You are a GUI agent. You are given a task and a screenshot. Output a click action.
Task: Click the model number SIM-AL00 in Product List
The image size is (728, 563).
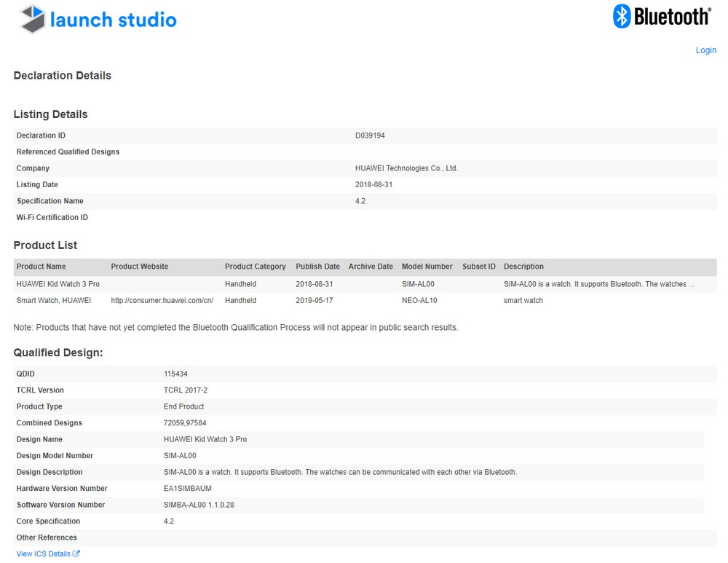(418, 284)
